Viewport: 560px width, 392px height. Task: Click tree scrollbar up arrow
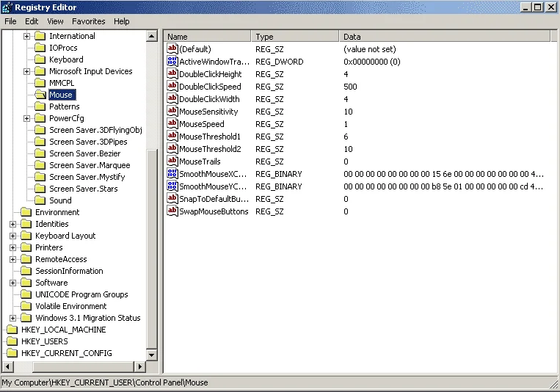tap(152, 36)
